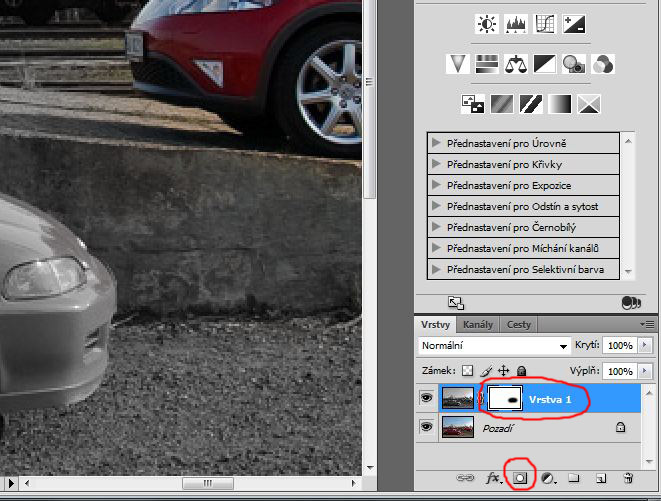Toggle visibility of the Pozadí layer
The image size is (661, 501).
coord(428,426)
